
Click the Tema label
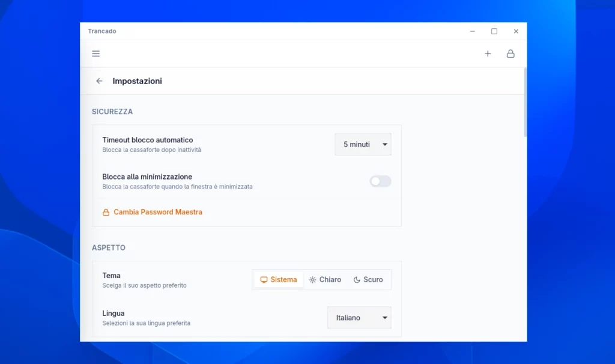click(x=111, y=276)
